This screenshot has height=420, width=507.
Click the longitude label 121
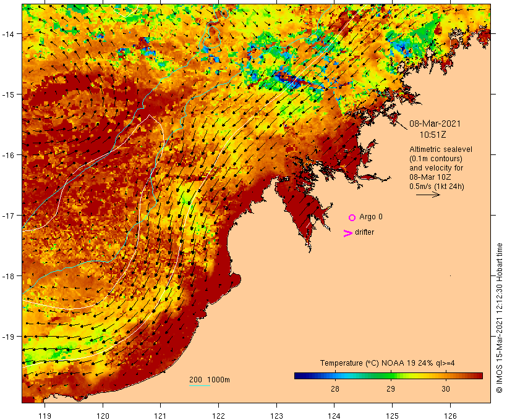[160, 416]
